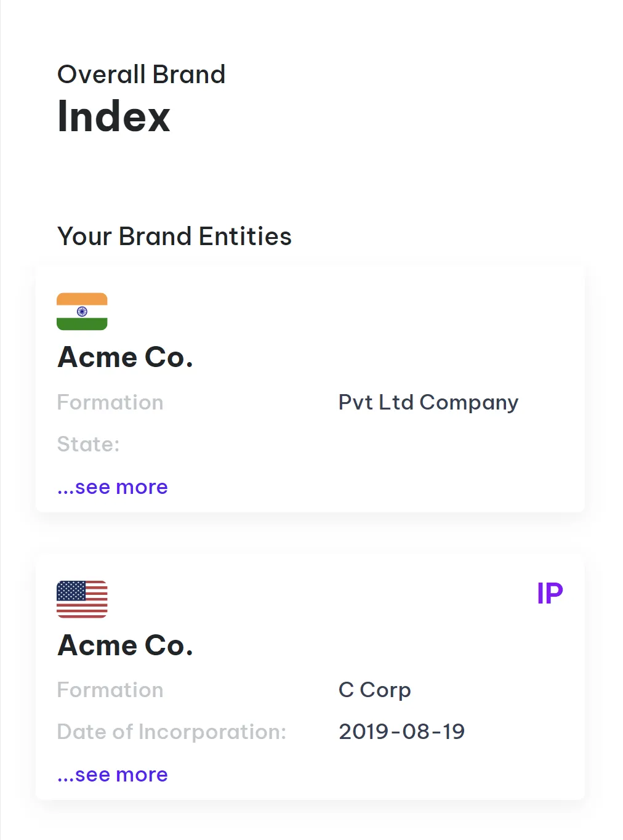This screenshot has width=623, height=840.
Task: Click the Formation label in the US card
Action: point(110,690)
